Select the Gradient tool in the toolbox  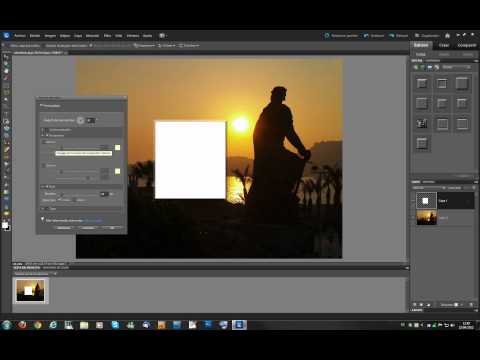[6, 192]
